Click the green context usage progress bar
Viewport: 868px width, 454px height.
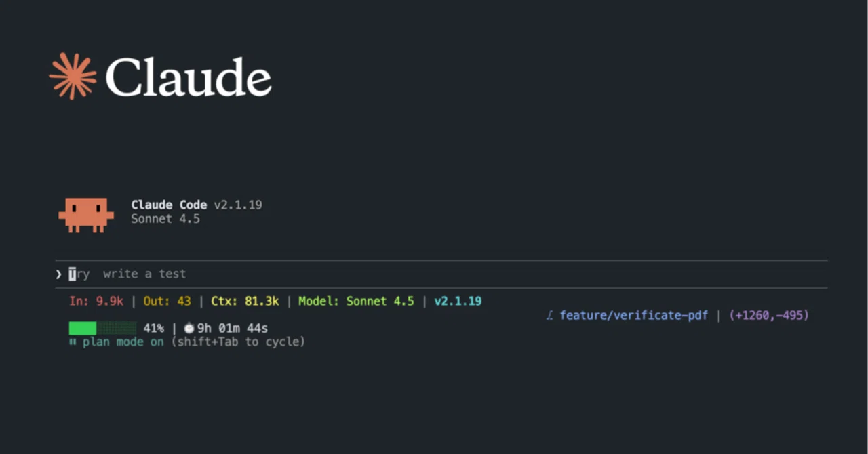[x=102, y=329]
